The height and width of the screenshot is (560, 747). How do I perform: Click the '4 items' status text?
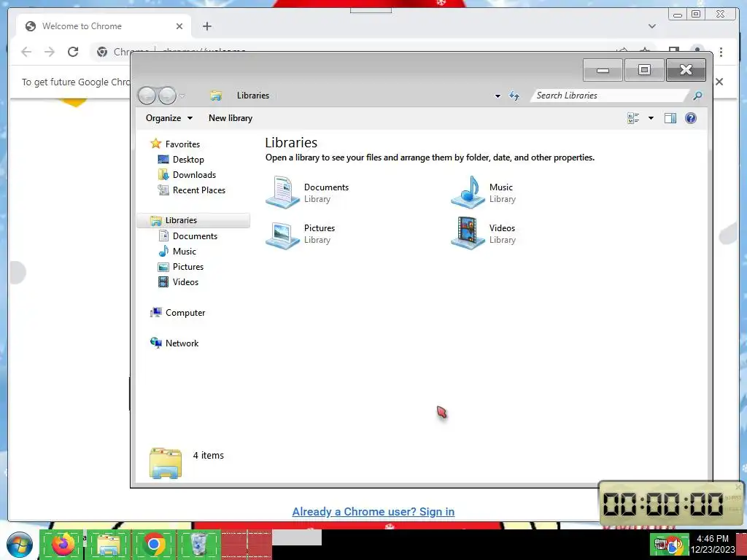[x=208, y=455]
